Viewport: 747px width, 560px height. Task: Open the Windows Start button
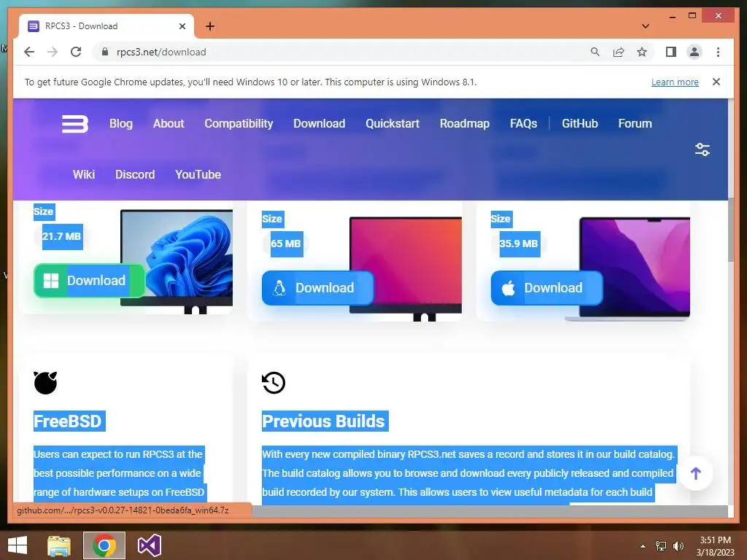(18, 545)
